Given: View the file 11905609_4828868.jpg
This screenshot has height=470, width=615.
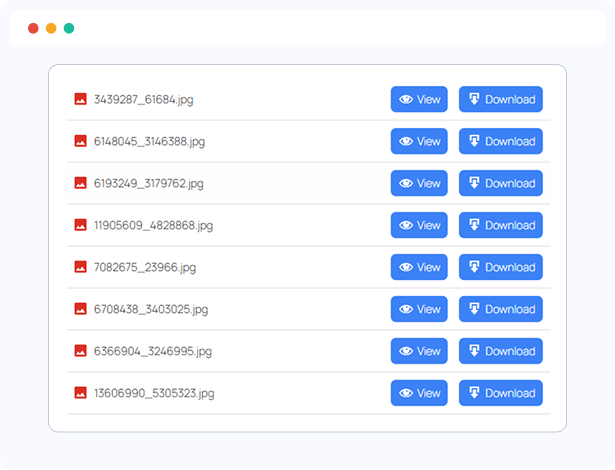Looking at the screenshot, I should coord(419,225).
